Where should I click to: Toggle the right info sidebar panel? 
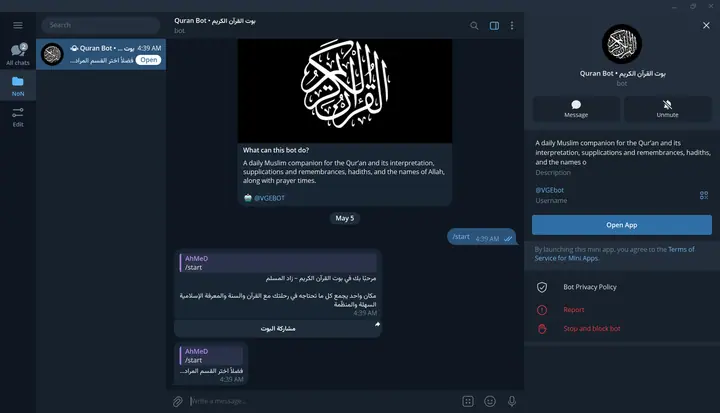click(x=494, y=26)
